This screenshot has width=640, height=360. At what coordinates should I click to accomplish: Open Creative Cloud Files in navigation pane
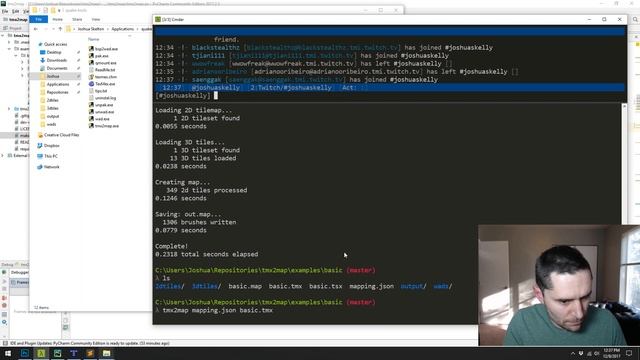click(x=61, y=135)
